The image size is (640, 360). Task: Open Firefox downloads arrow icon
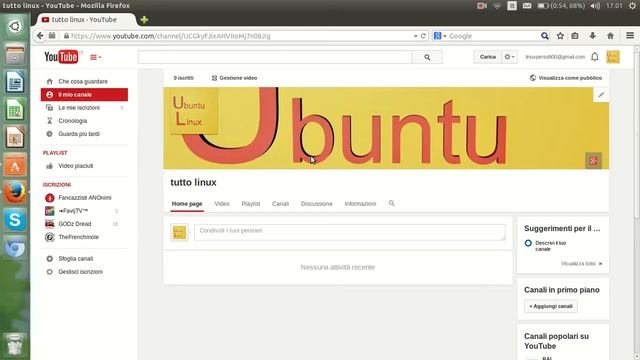[x=592, y=36]
